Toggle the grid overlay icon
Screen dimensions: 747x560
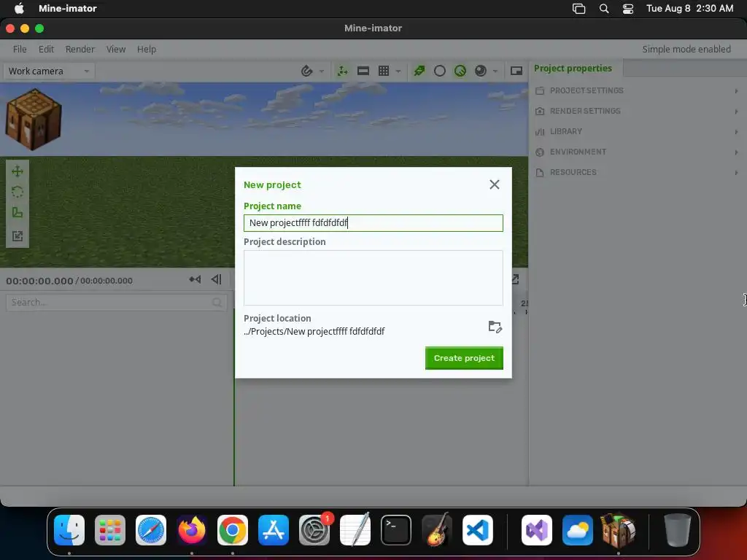(x=384, y=71)
